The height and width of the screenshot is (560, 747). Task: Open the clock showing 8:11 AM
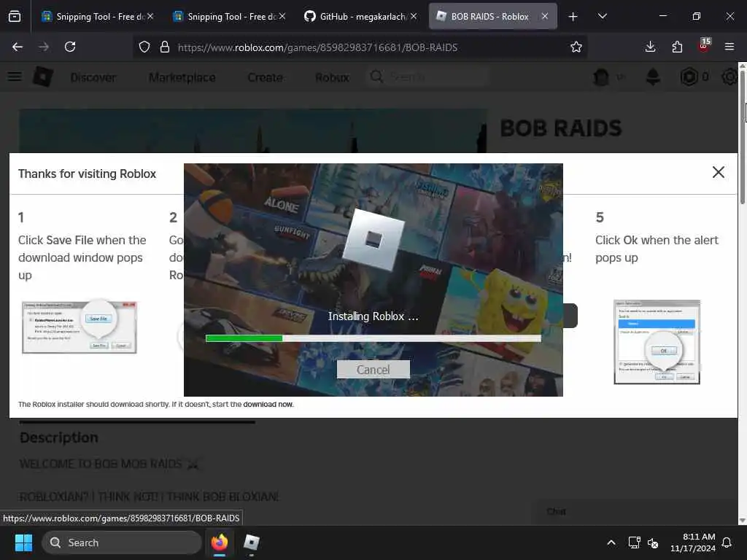(692, 542)
